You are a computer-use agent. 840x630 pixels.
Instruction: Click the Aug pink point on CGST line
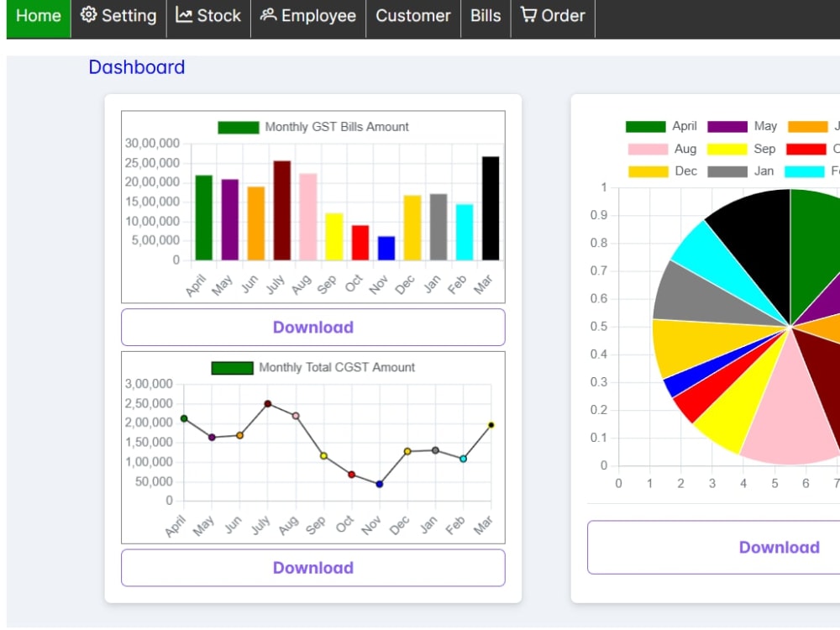click(296, 416)
